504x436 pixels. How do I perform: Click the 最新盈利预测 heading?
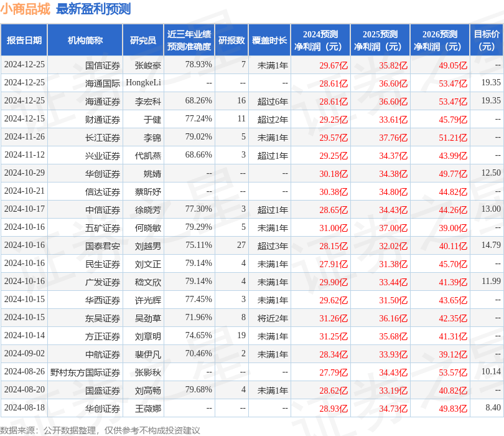click(x=93, y=9)
